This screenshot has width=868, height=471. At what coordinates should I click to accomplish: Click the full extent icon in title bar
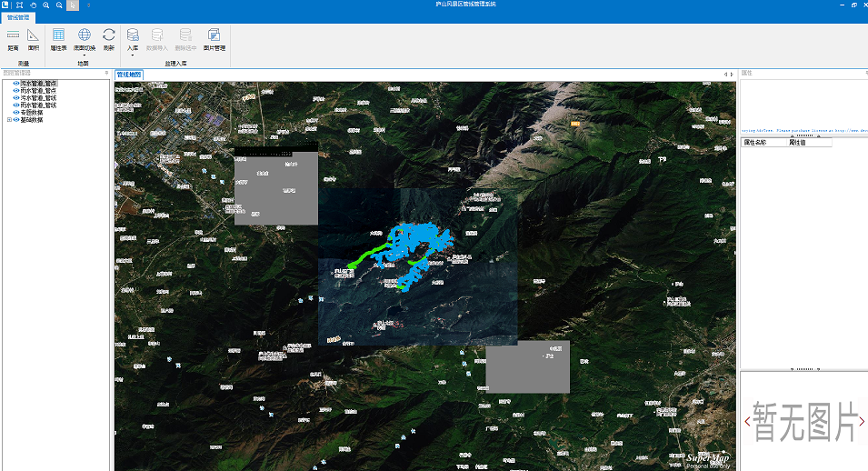[x=19, y=5]
